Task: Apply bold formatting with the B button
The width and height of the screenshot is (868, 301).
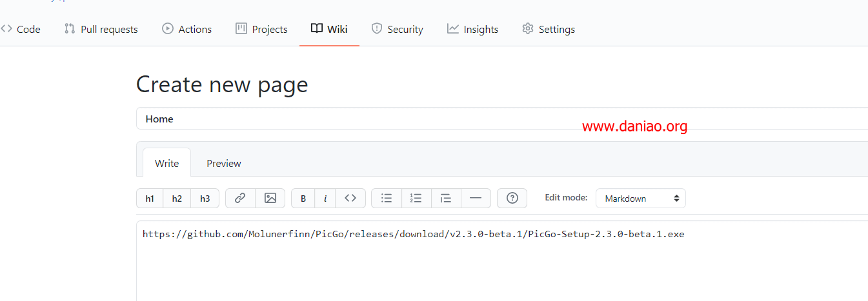Action: (303, 199)
